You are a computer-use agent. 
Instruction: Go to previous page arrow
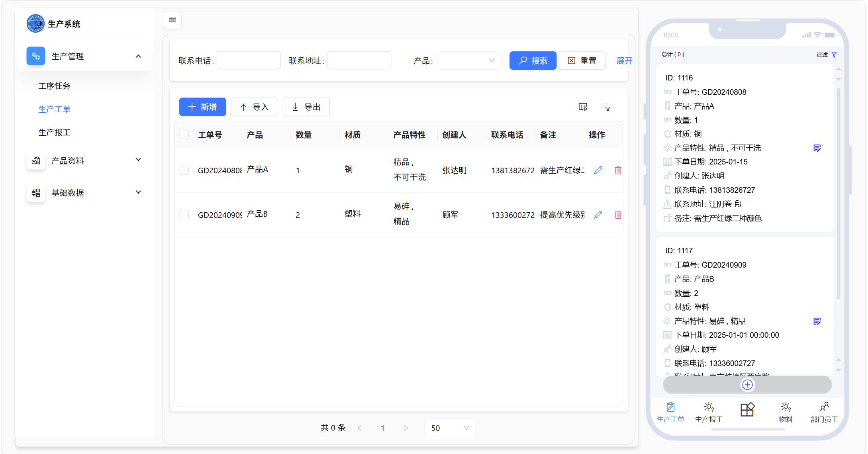pyautogui.click(x=360, y=428)
